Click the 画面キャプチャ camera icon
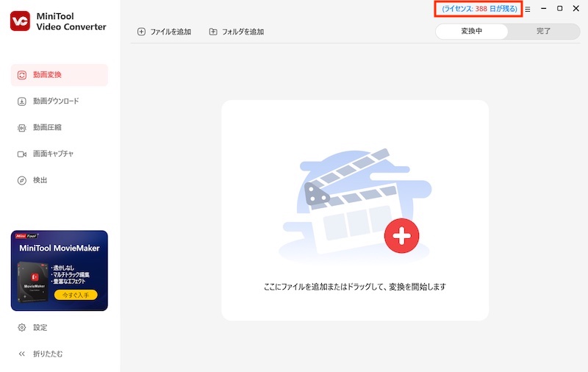The width and height of the screenshot is (588, 372). [21, 154]
